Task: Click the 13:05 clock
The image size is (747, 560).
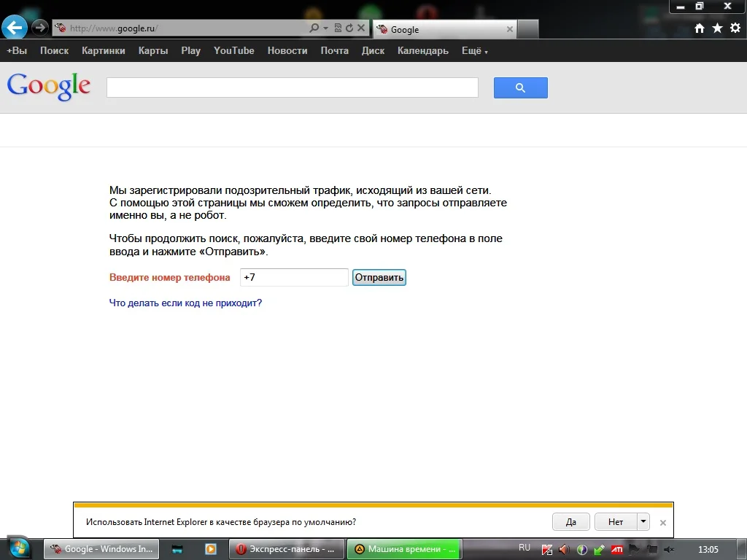Action: [x=708, y=550]
